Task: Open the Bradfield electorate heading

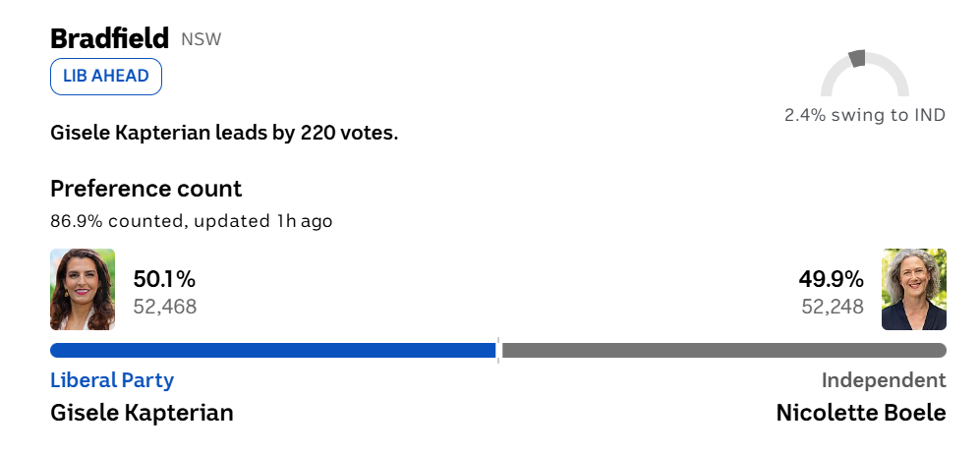Action: [109, 38]
